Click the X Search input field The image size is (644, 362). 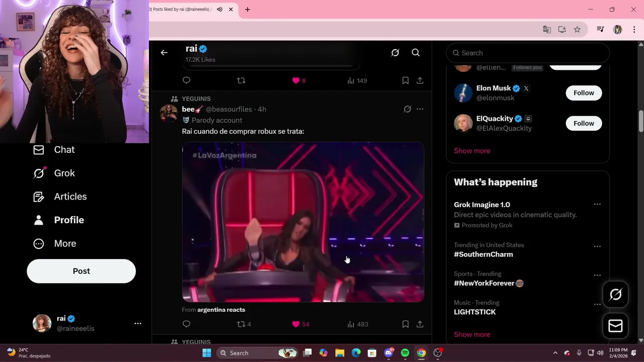528,53
